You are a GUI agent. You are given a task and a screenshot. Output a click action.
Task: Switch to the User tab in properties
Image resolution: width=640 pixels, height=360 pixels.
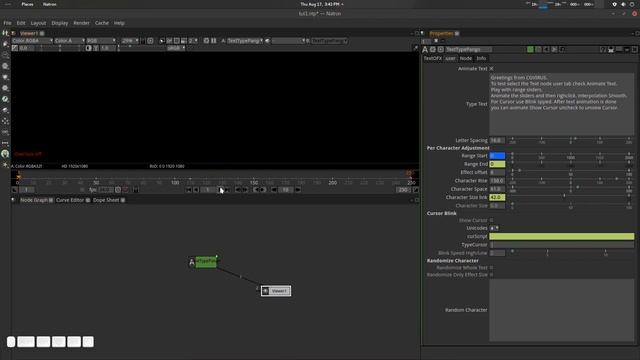click(x=450, y=58)
